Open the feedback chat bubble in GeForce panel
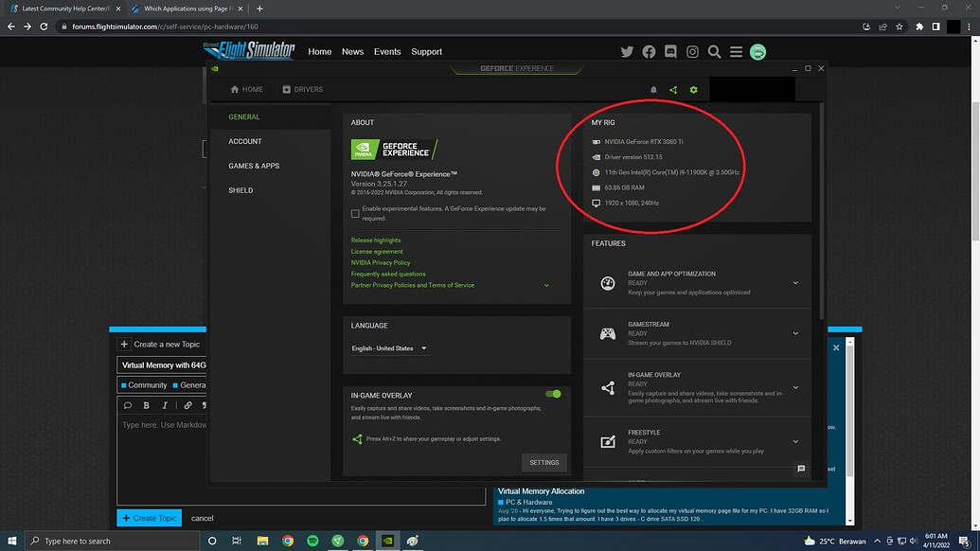This screenshot has width=980, height=551. (801, 468)
